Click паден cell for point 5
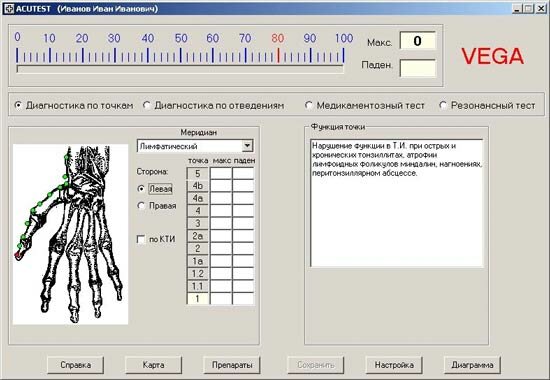The width and height of the screenshot is (550, 380). [243, 173]
